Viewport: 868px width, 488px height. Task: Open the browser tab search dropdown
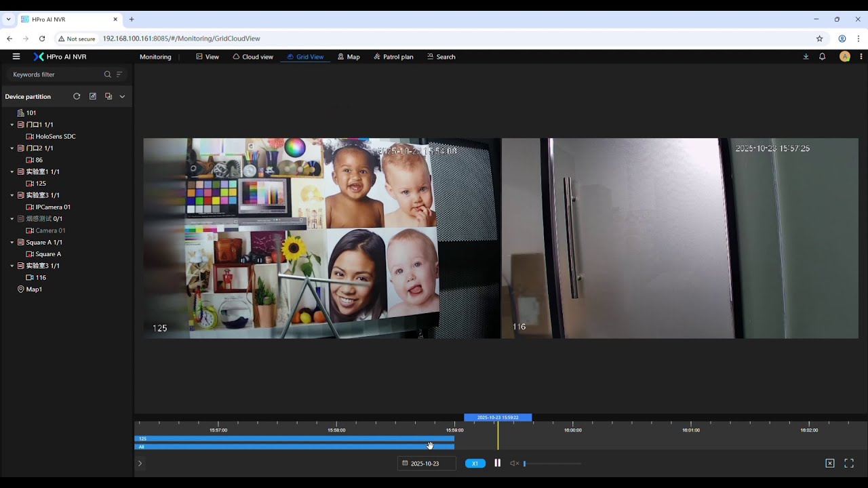8,19
